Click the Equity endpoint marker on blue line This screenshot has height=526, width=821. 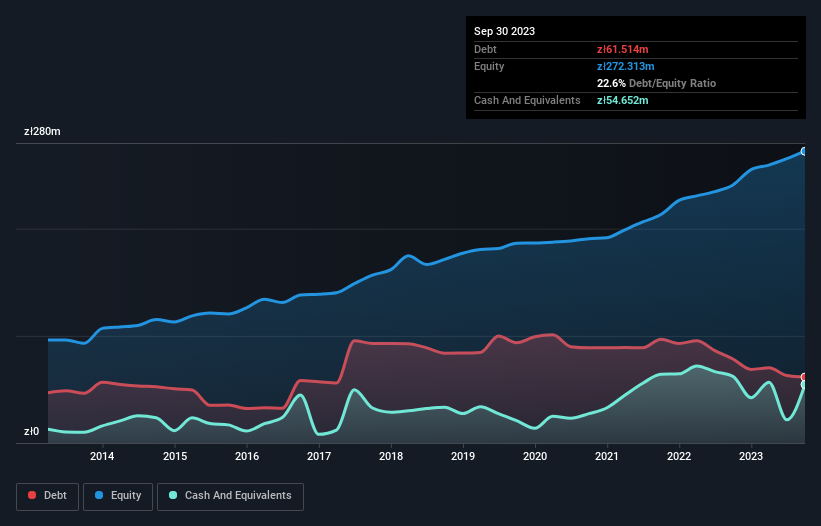tap(804, 151)
